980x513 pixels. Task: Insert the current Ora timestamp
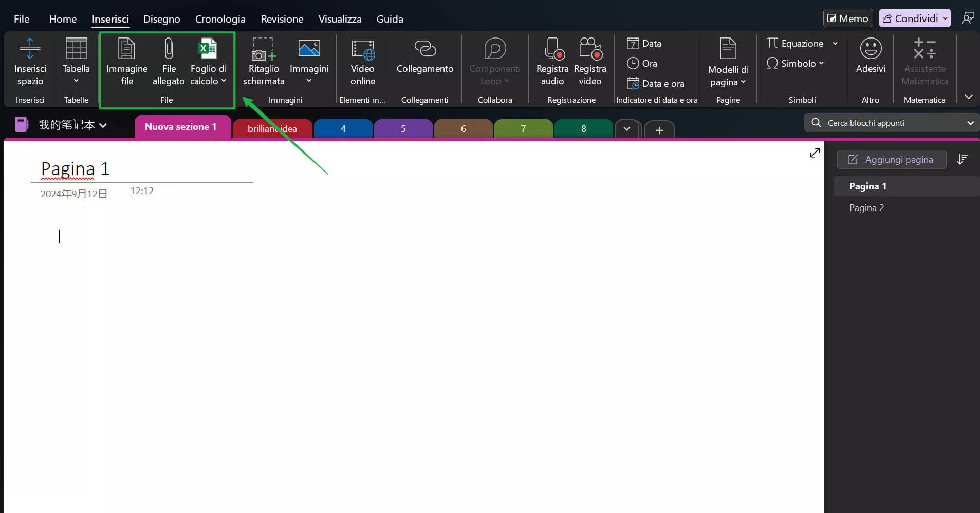coord(642,63)
